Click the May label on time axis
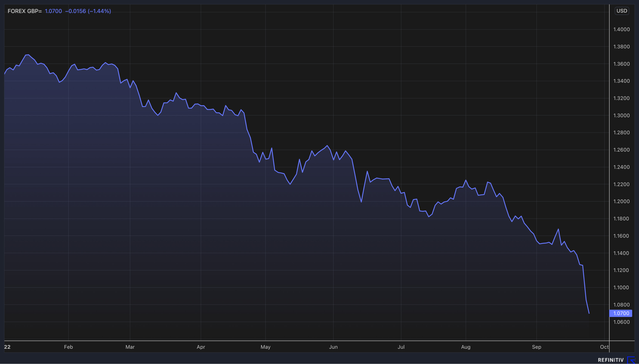Screen dimensions: 639x364 265,347
